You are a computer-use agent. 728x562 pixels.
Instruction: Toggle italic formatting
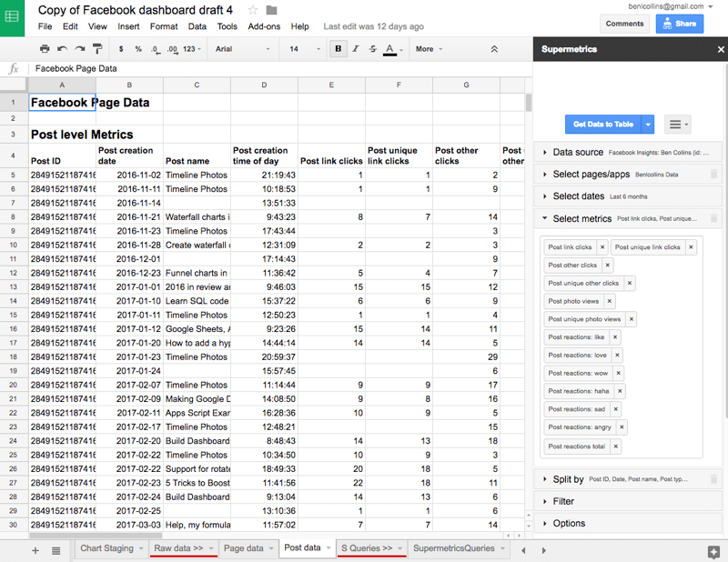pos(356,49)
